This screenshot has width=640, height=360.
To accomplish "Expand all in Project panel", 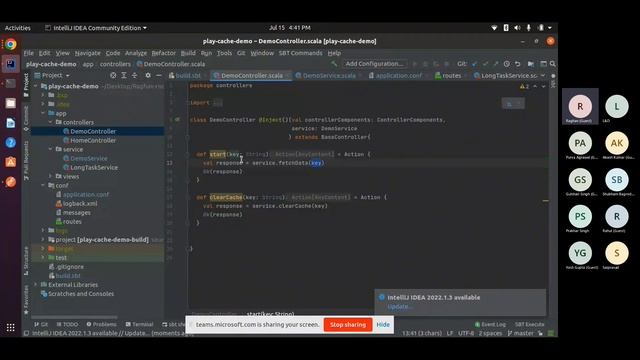I will (x=124, y=76).
